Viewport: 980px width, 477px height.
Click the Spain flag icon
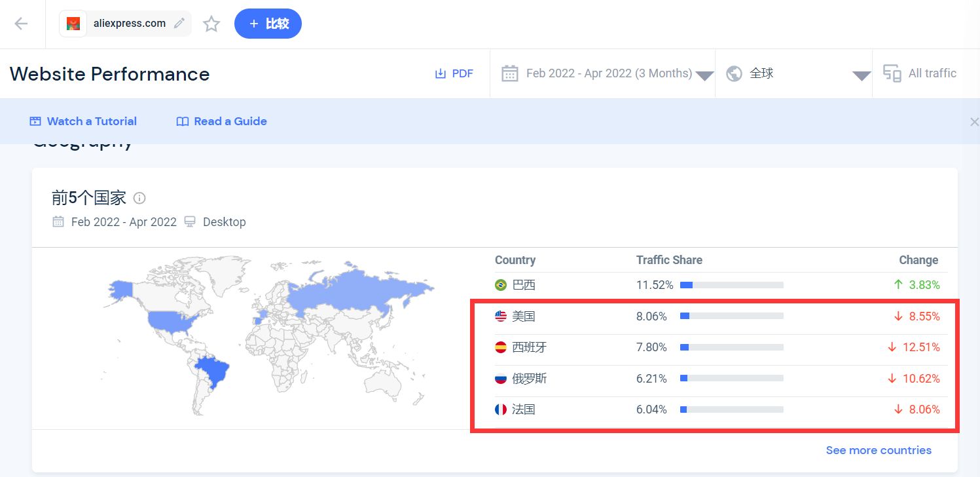pyautogui.click(x=501, y=347)
